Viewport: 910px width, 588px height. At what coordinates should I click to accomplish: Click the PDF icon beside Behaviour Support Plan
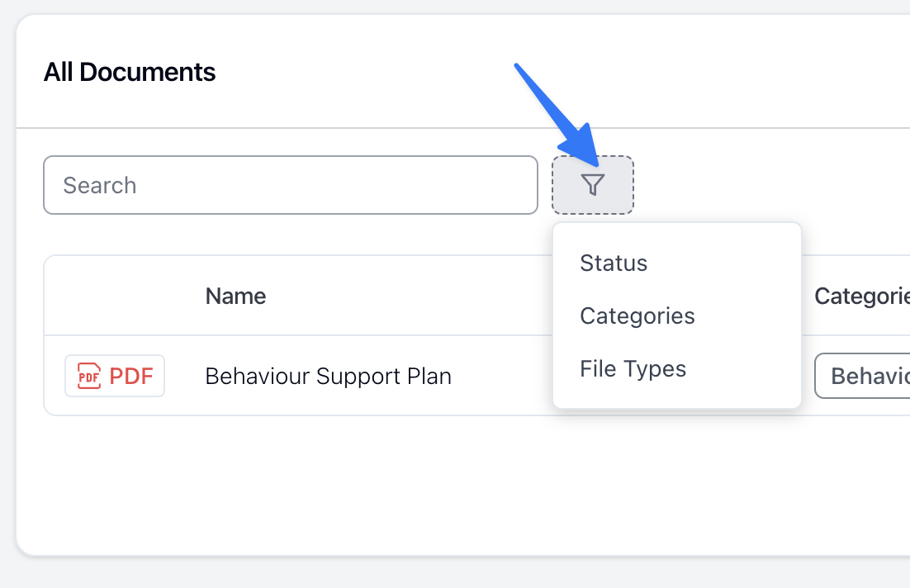[89, 376]
